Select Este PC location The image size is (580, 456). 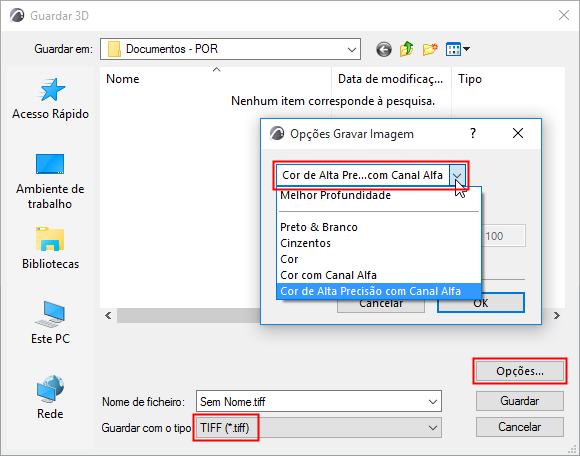pyautogui.click(x=50, y=323)
